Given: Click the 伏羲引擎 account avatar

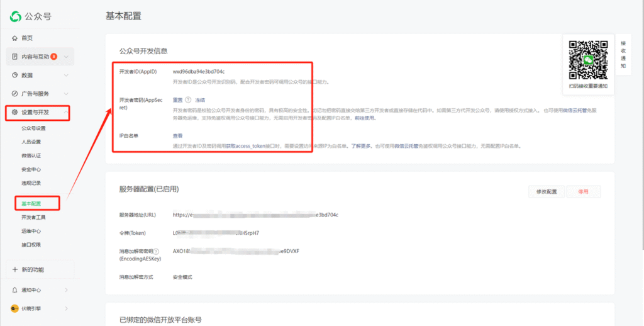Looking at the screenshot, I should tap(15, 309).
